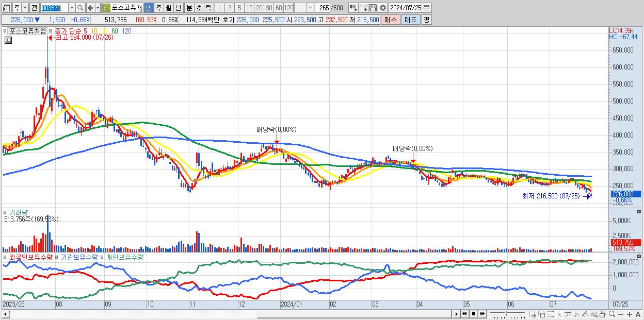Choose interval preset 5
644x320 pixels.
tap(239, 8)
